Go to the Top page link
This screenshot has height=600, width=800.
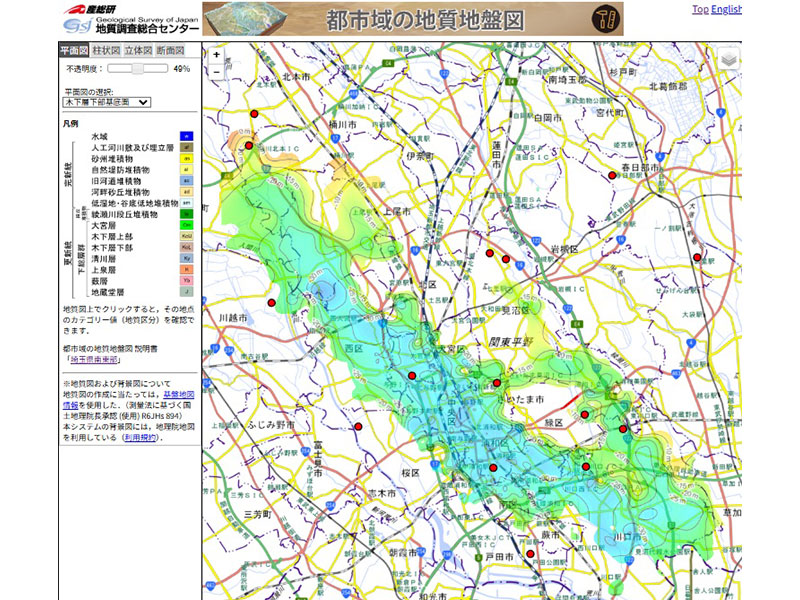(x=699, y=10)
